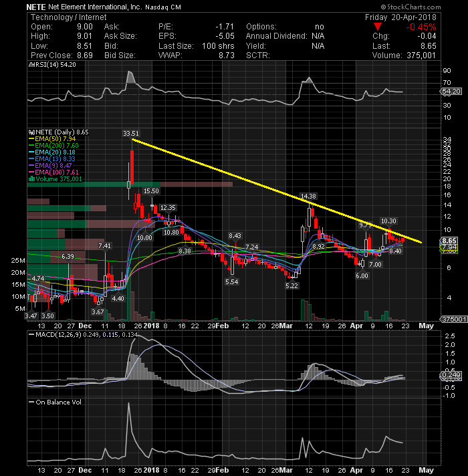Image resolution: width=468 pixels, height=476 pixels.
Task: Click the 25M volume axis label
Action: click(18, 261)
